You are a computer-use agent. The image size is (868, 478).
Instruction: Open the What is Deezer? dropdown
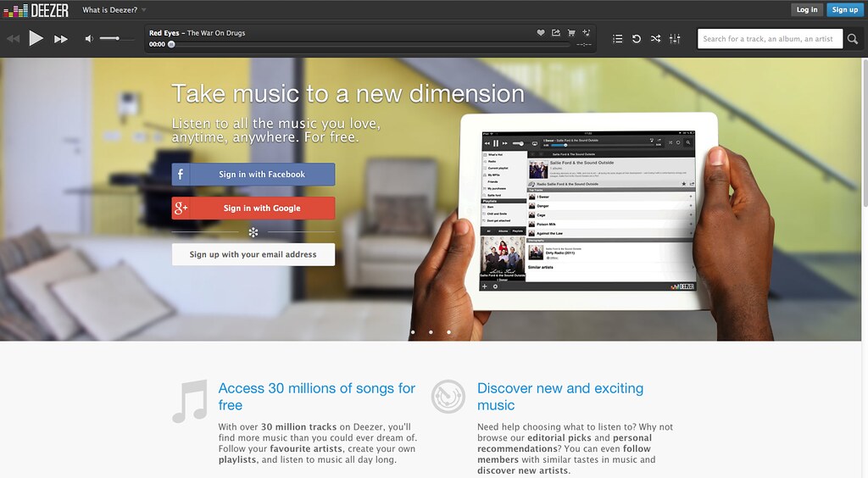(114, 10)
